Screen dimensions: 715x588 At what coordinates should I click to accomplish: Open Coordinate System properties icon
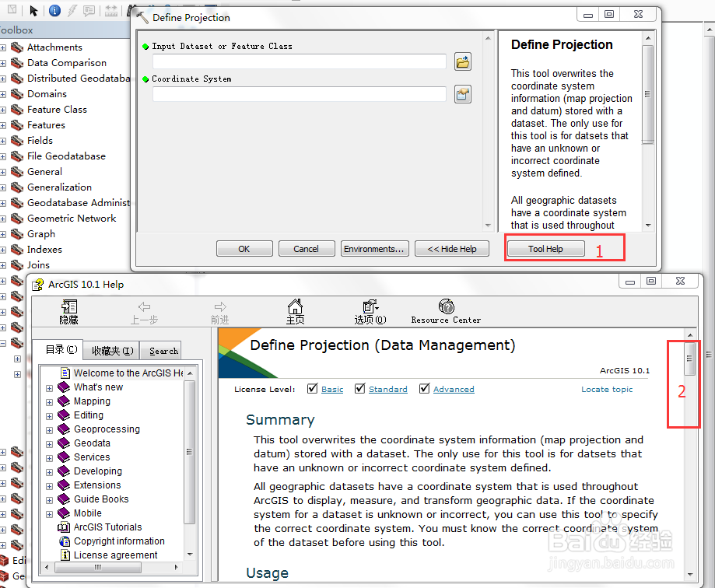point(462,94)
